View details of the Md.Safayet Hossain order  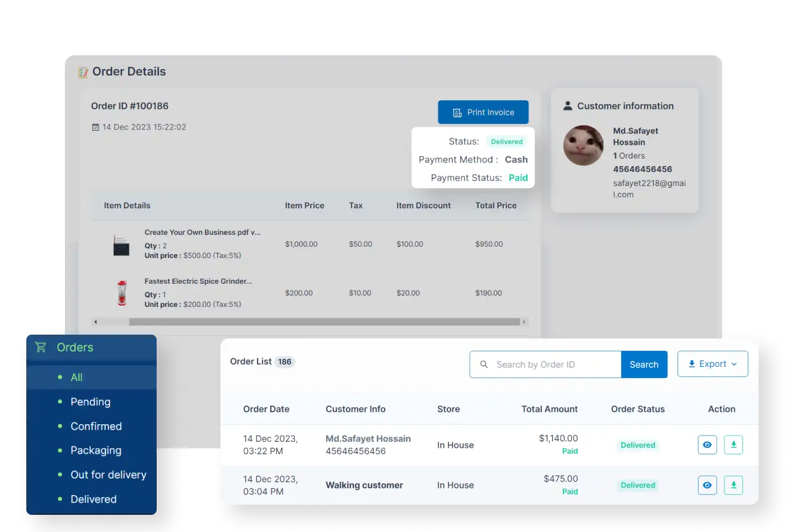point(707,445)
